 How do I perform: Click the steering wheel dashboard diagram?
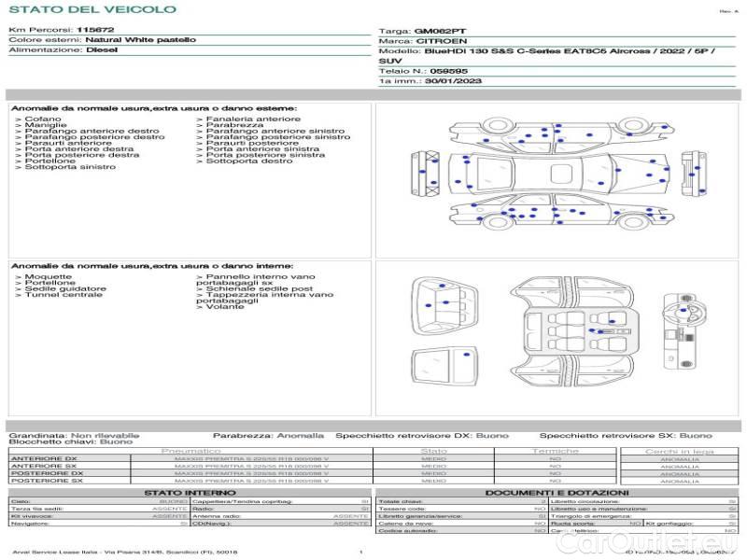(684, 331)
